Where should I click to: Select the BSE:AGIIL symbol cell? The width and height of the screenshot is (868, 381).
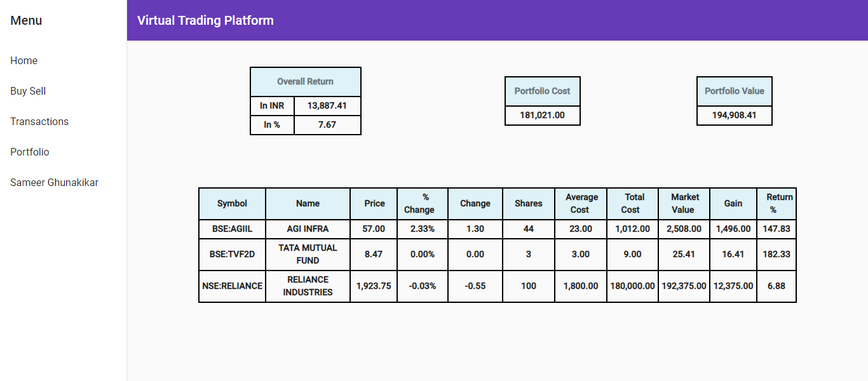[x=232, y=229]
